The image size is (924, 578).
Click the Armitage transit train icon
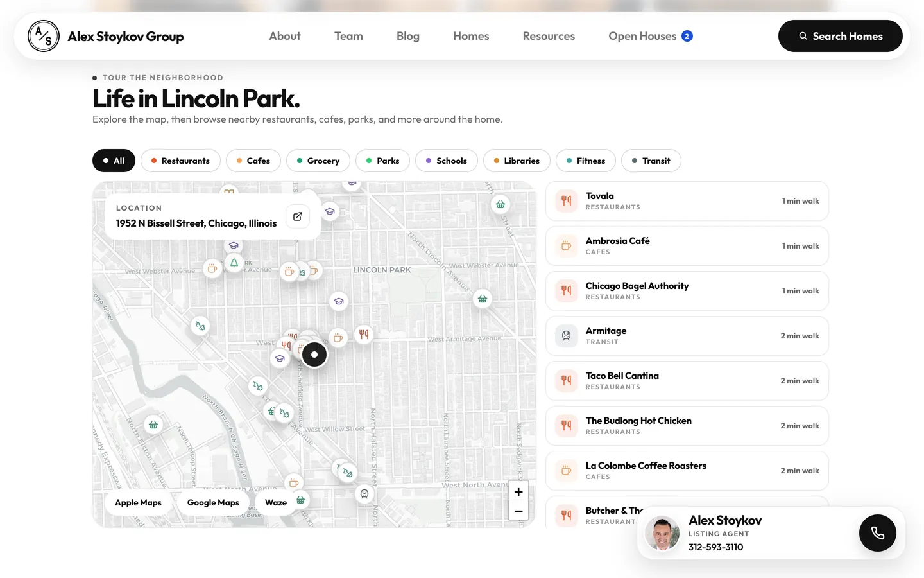pyautogui.click(x=567, y=336)
